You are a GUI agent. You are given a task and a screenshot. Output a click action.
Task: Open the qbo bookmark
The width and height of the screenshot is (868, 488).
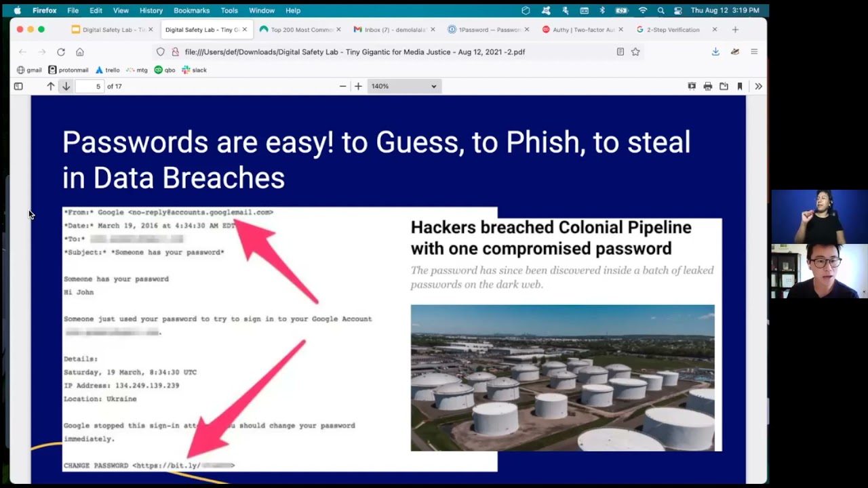coord(165,70)
